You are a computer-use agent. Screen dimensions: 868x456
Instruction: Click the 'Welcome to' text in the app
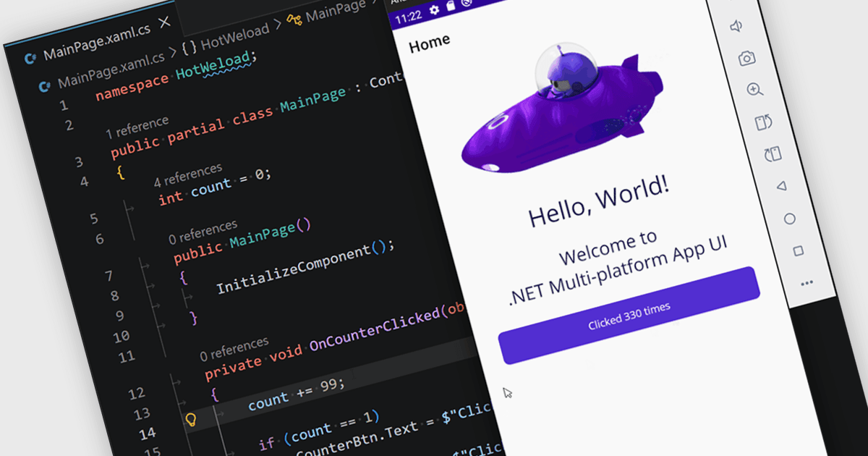point(608,247)
